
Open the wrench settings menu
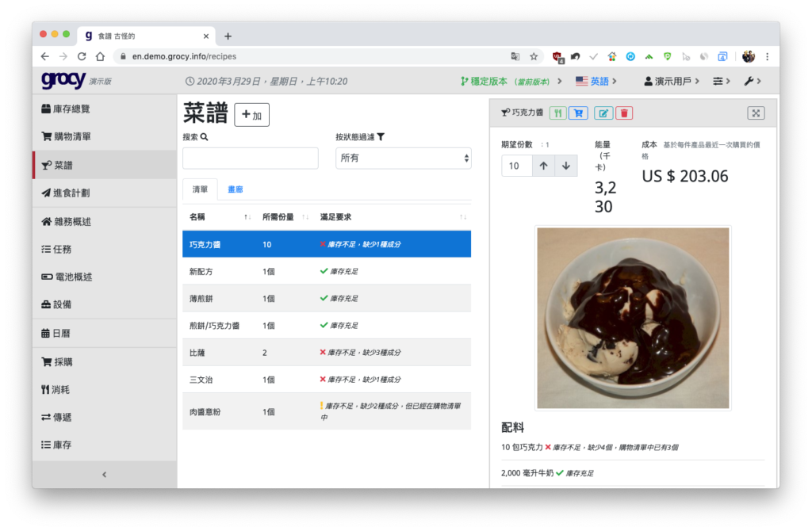pyautogui.click(x=753, y=82)
